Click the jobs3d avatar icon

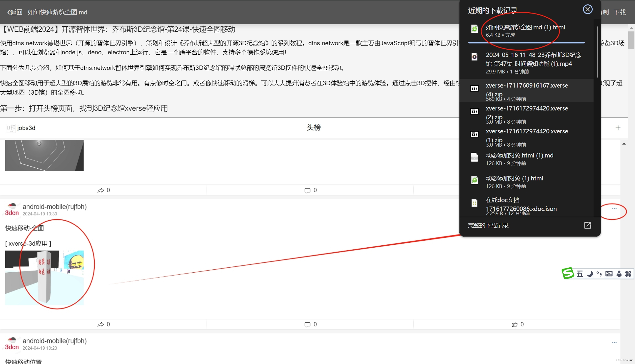[11, 128]
